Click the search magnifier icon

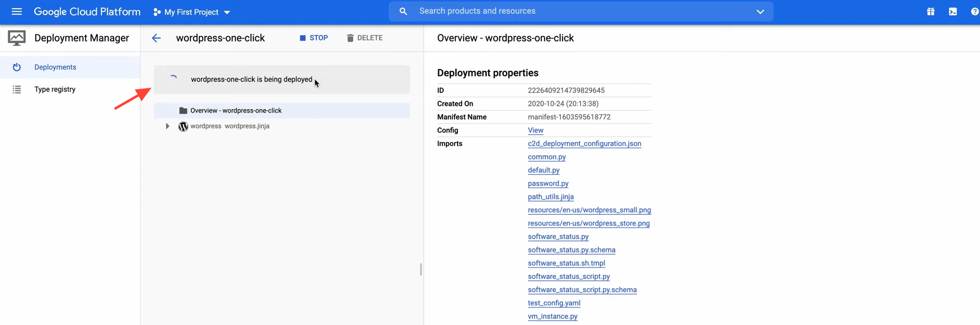(x=403, y=11)
